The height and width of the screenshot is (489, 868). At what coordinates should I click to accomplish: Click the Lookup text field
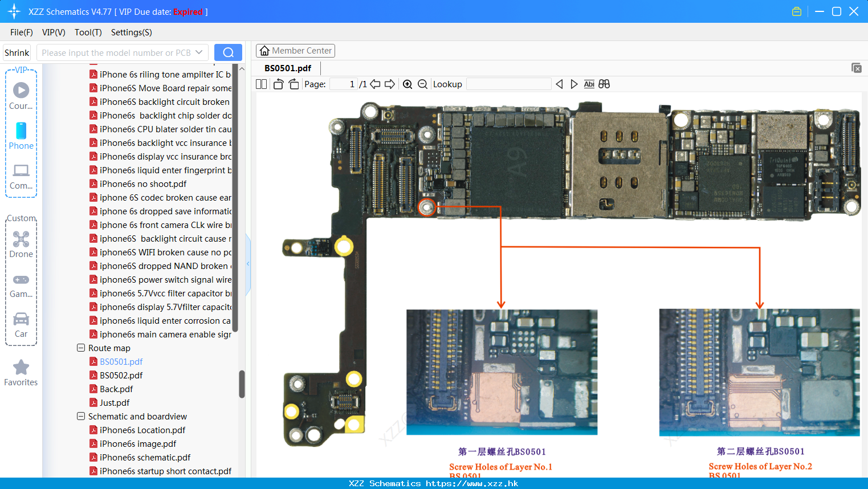click(508, 84)
